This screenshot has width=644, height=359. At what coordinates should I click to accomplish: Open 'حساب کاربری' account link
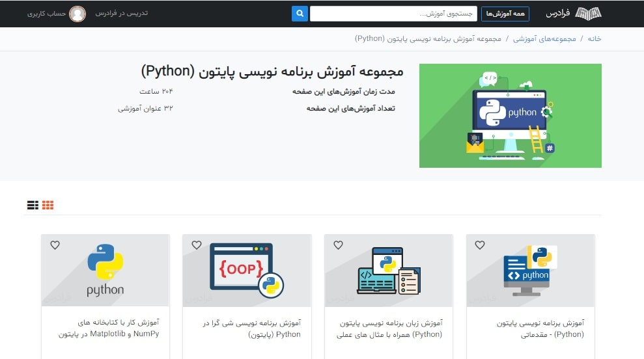46,14
